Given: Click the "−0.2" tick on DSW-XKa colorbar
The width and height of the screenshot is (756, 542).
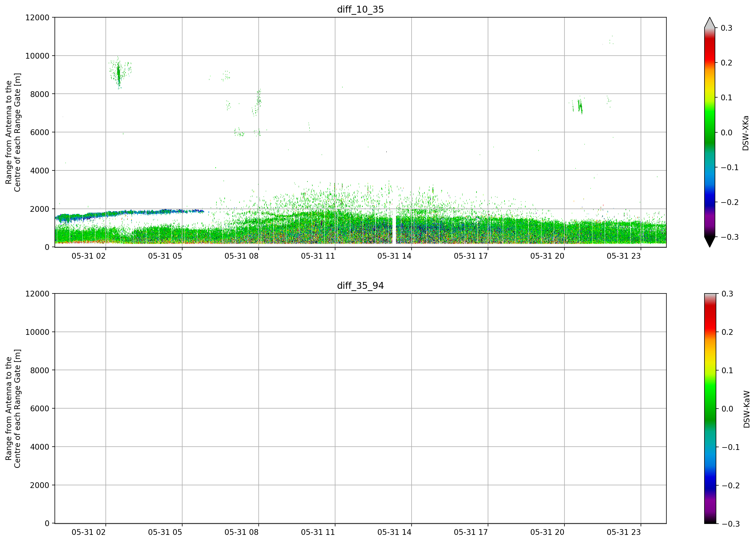Looking at the screenshot, I should [730, 202].
